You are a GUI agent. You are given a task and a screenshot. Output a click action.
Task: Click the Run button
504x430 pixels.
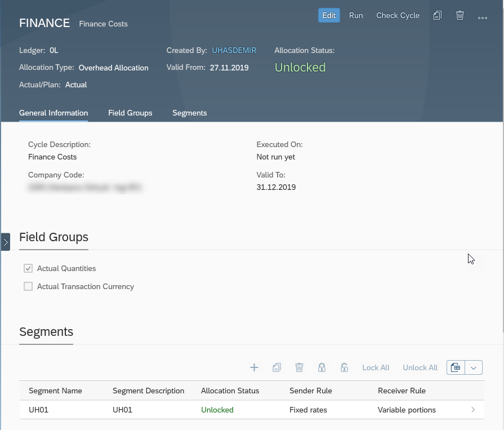[356, 16]
